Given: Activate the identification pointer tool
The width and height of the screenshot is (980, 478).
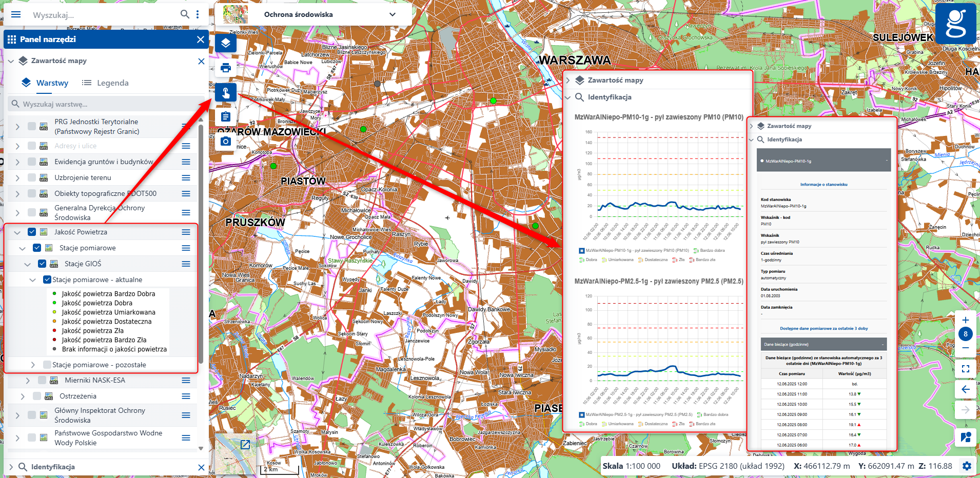Looking at the screenshot, I should tap(226, 92).
